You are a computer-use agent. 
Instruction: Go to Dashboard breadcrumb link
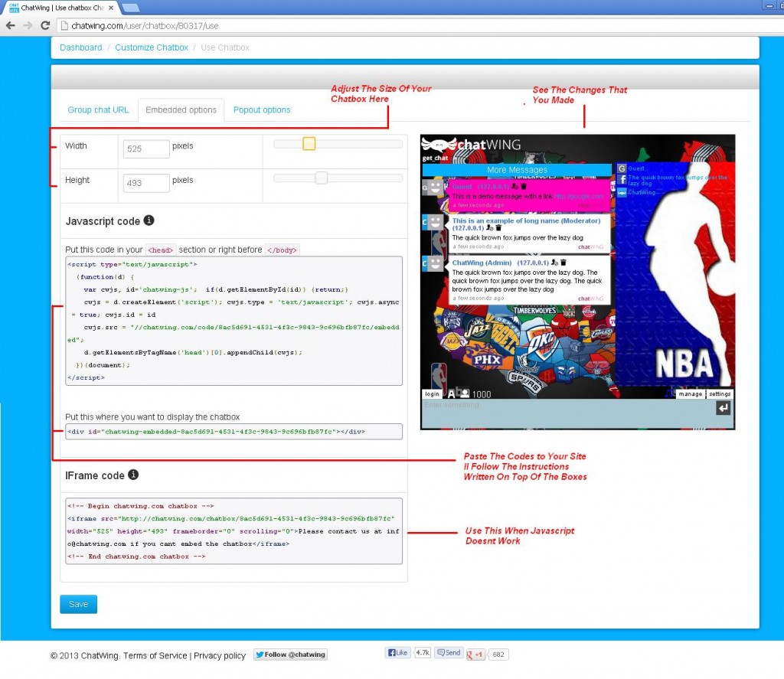click(81, 47)
